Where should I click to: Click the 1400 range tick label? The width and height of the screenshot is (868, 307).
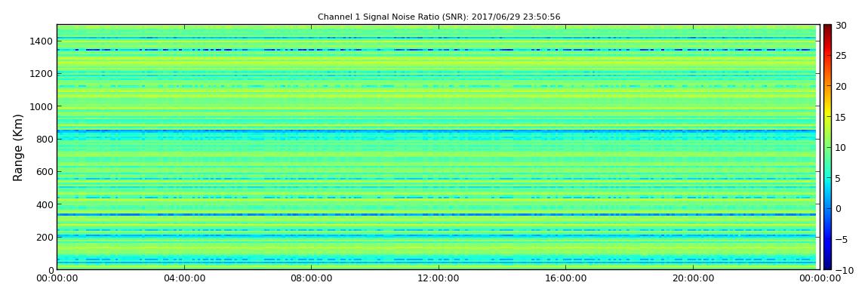pyautogui.click(x=42, y=41)
